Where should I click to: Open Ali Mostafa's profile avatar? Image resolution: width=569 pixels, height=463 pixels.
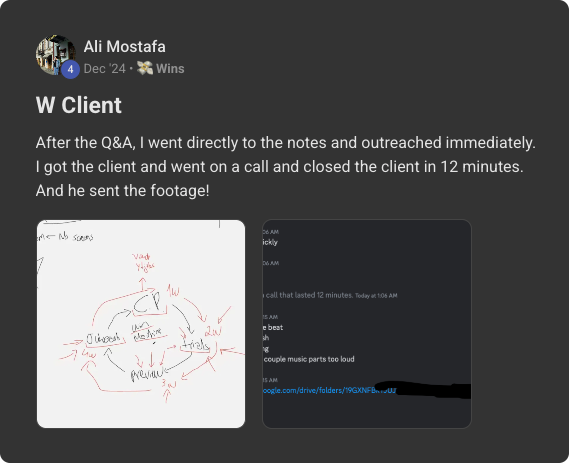(x=56, y=55)
